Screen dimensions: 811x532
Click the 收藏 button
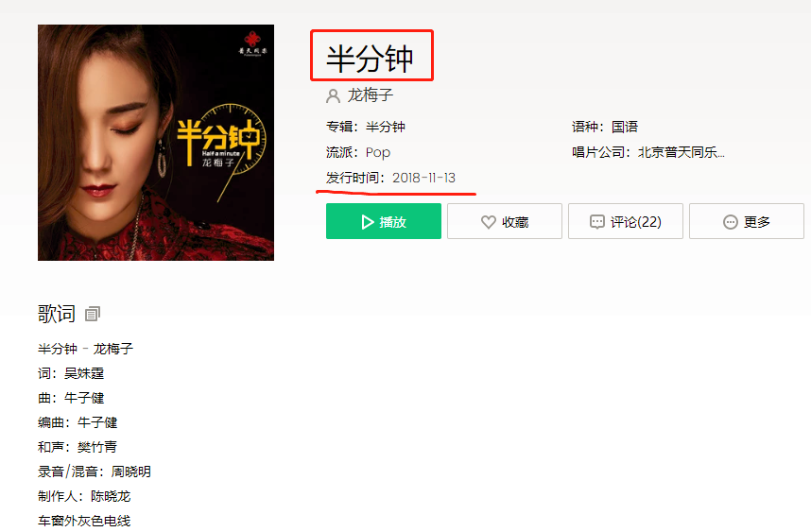[505, 221]
